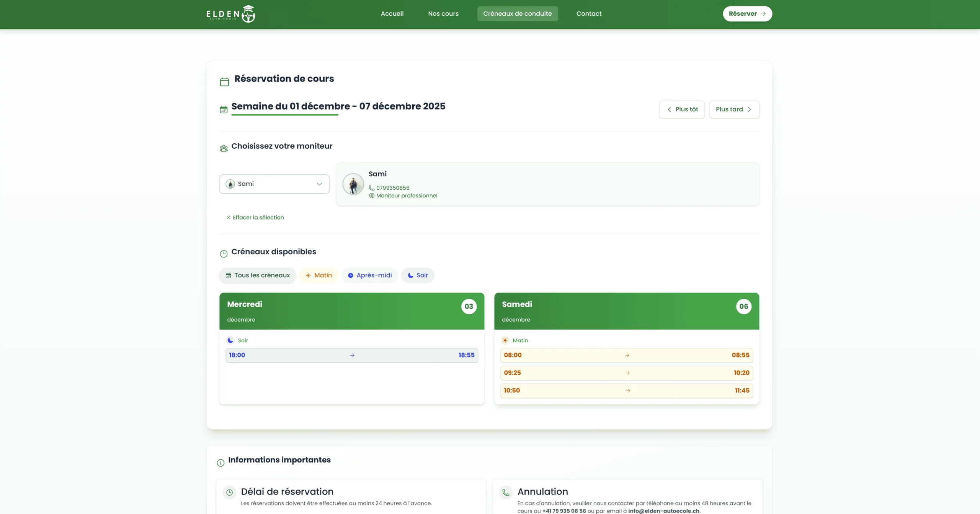The image size is (980, 514).
Task: Click the phone icon beside 0799350856
Action: pyautogui.click(x=371, y=188)
